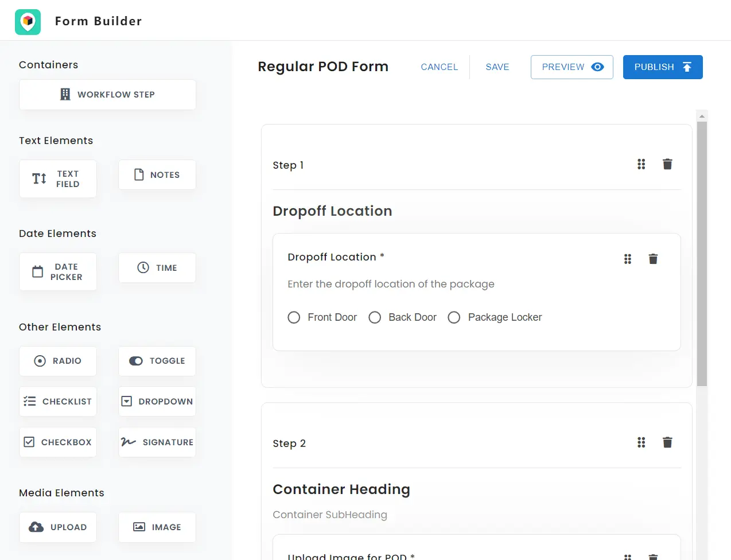Insert a Toggle element

point(157,361)
